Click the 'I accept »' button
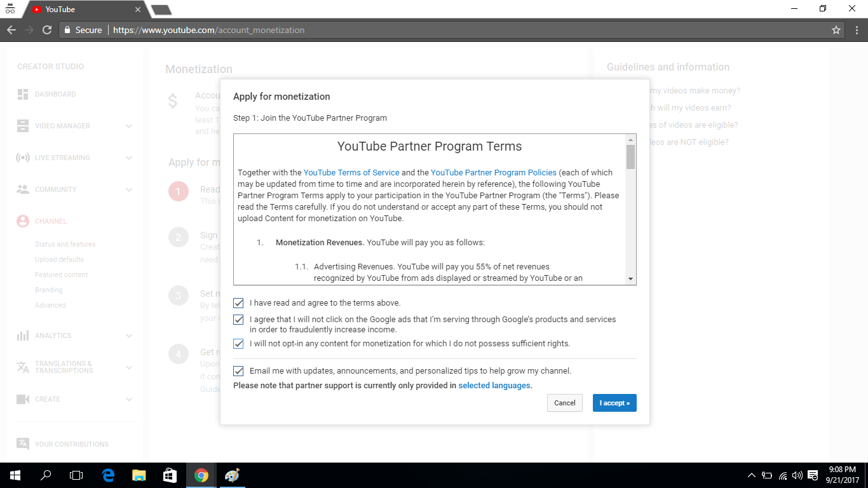 pyautogui.click(x=614, y=403)
